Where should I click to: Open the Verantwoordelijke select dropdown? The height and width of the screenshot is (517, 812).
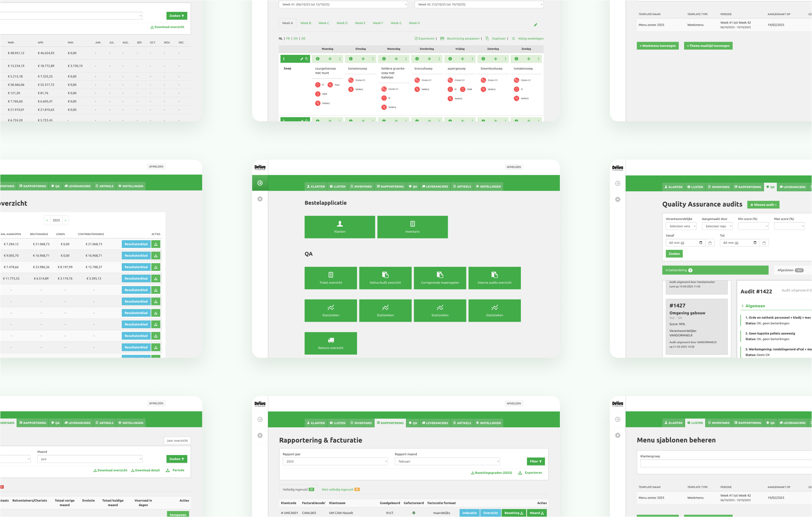[681, 226]
